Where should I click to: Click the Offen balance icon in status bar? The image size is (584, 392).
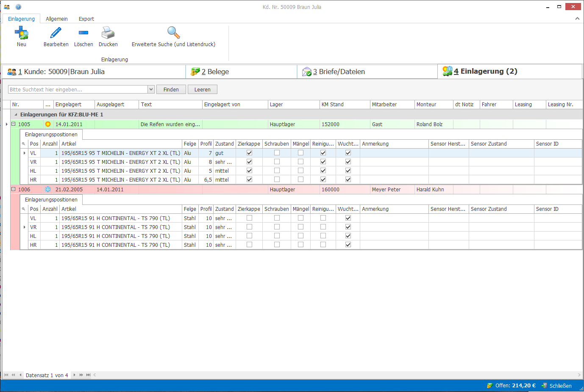pos(490,386)
